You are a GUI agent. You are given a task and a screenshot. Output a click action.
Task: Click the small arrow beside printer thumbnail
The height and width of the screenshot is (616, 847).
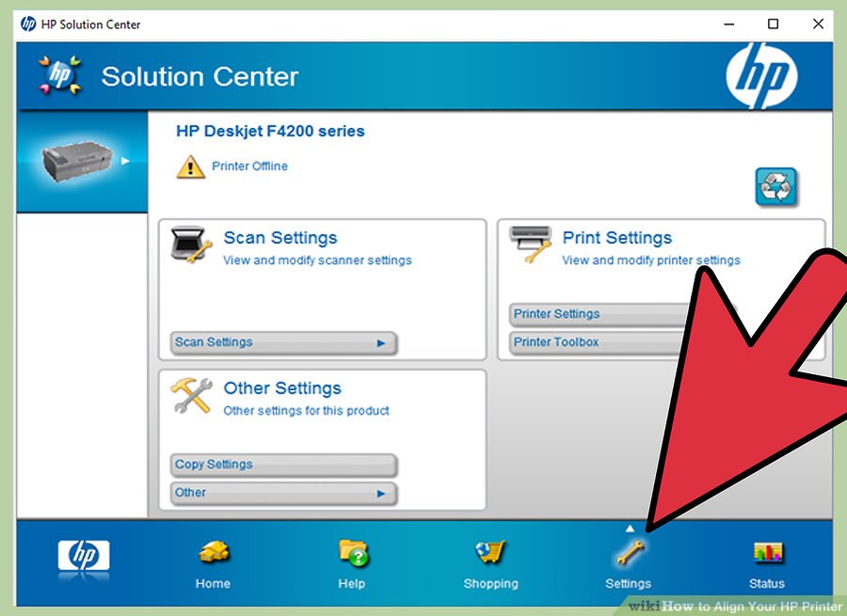click(125, 161)
